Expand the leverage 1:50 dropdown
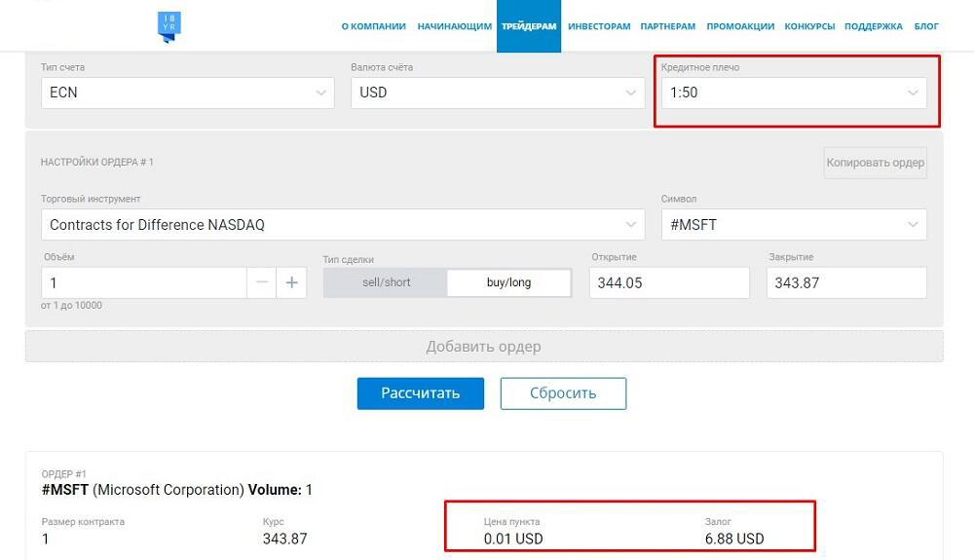Viewport: 974px width, 560px height. tap(794, 93)
